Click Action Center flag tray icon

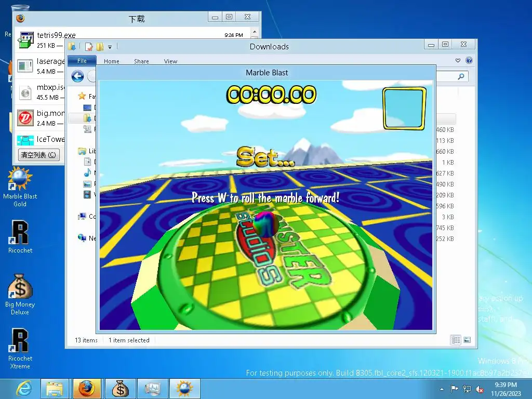pyautogui.click(x=454, y=389)
